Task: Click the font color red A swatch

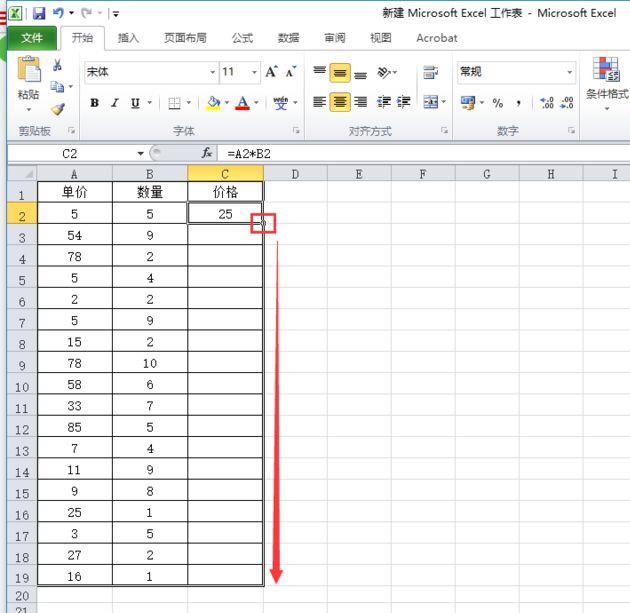Action: pyautogui.click(x=242, y=103)
